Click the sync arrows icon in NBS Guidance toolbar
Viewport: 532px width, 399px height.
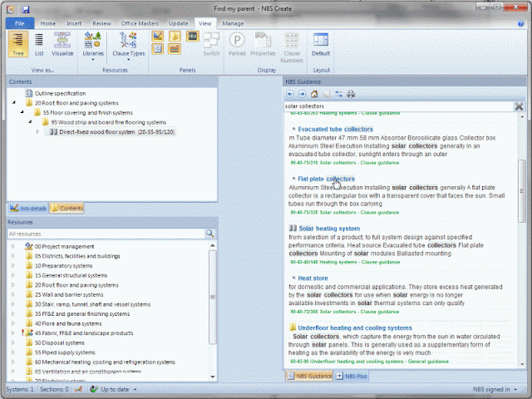(338, 94)
